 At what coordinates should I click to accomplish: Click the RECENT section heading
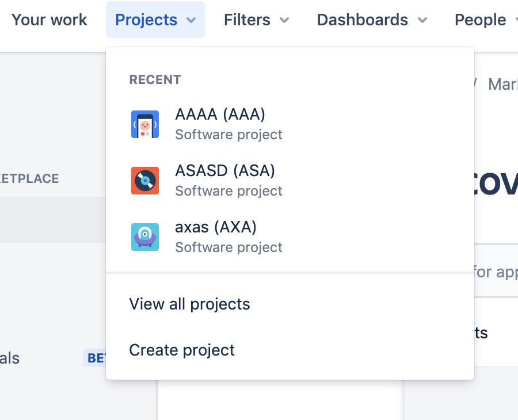[155, 79]
